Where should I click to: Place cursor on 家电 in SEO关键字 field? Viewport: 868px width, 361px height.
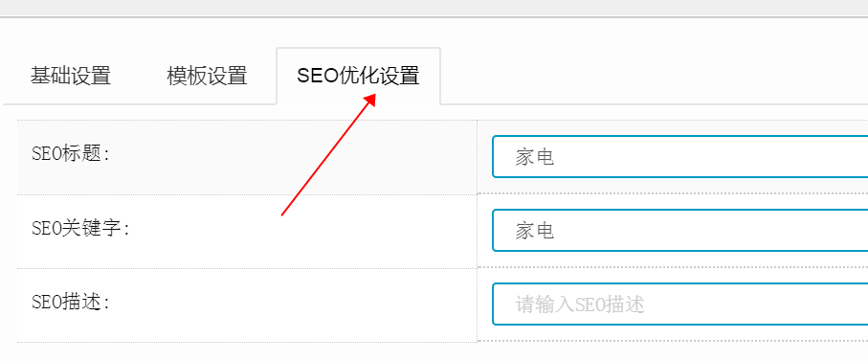[535, 231]
